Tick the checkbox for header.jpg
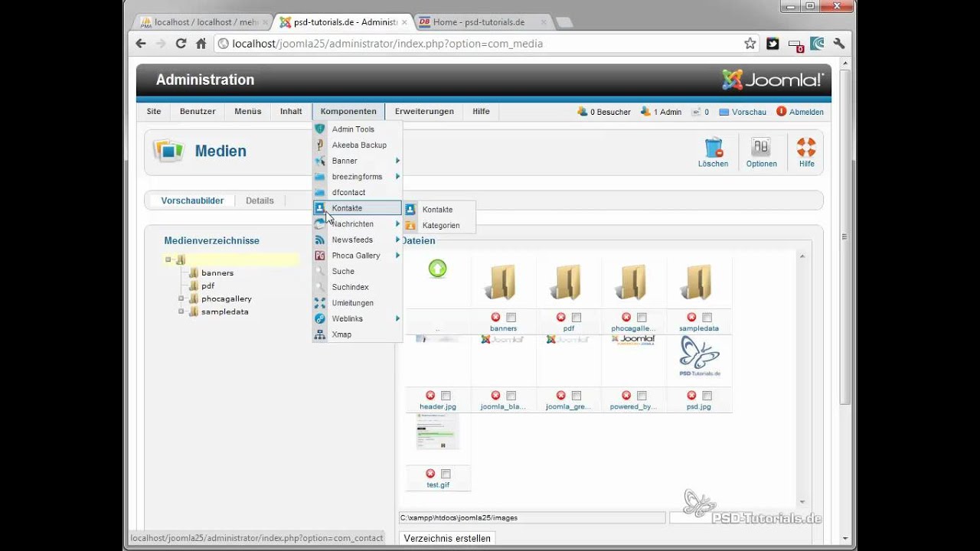This screenshot has width=980, height=551. [446, 396]
